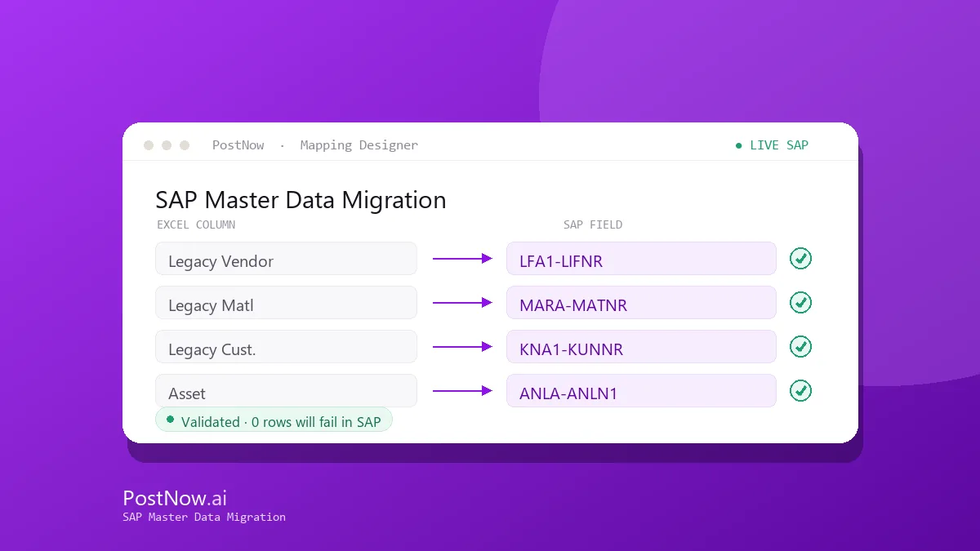The width and height of the screenshot is (980, 551).
Task: Click PostNow in the window title bar
Action: click(238, 145)
